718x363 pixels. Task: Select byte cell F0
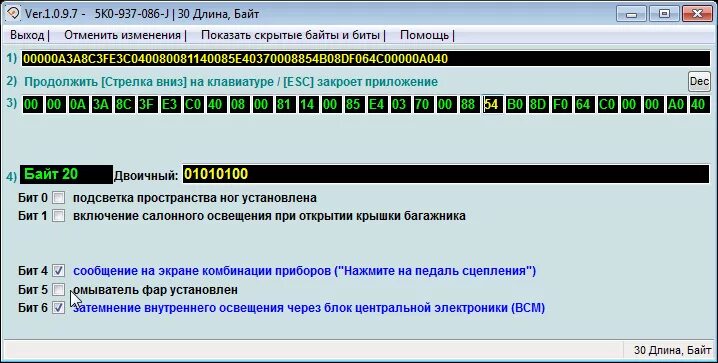pos(561,104)
